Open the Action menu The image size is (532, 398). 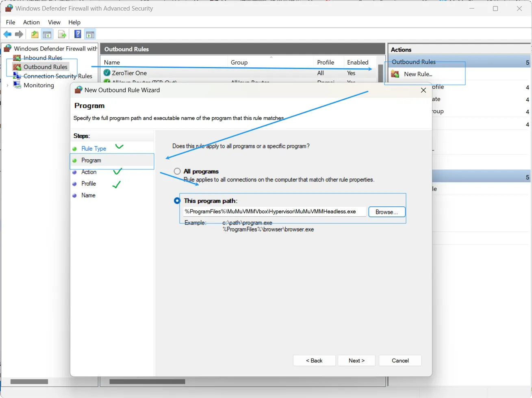(x=31, y=22)
